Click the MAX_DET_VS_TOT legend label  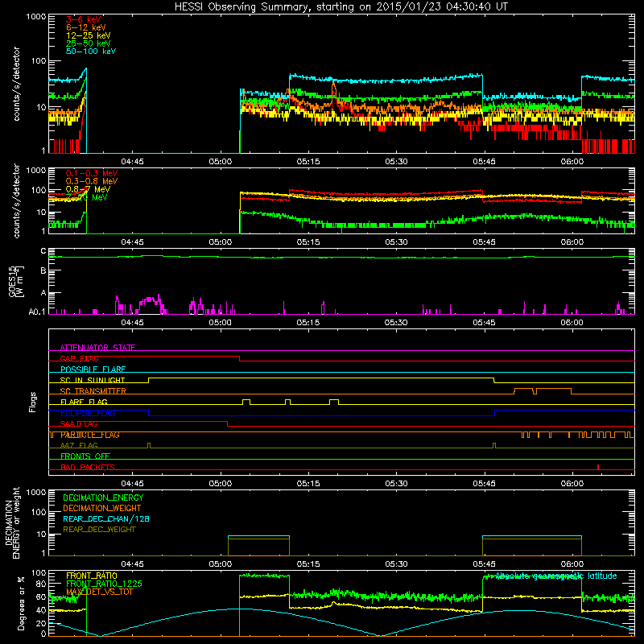click(x=99, y=592)
